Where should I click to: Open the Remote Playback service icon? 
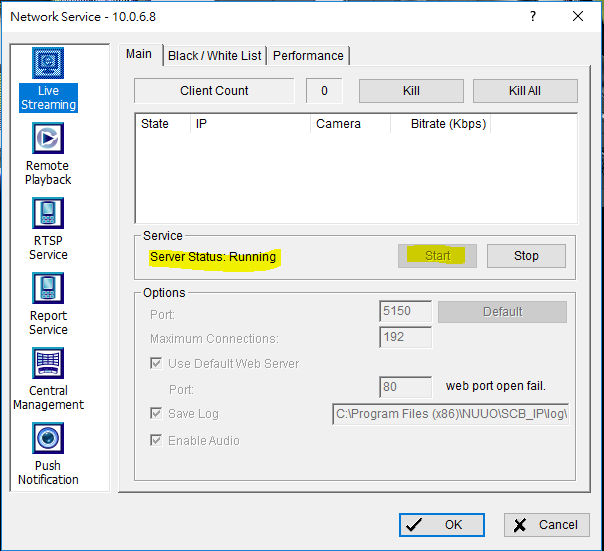pyautogui.click(x=48, y=140)
